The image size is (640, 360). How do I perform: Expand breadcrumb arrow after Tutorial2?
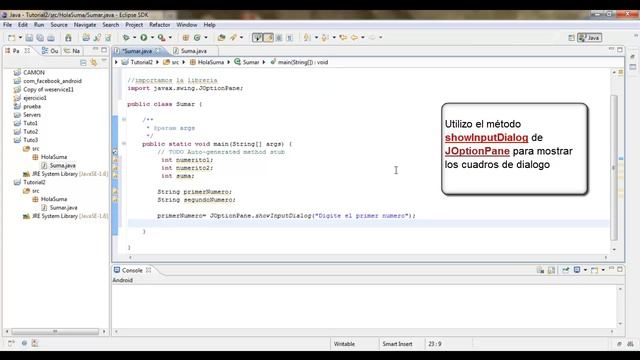(x=157, y=62)
